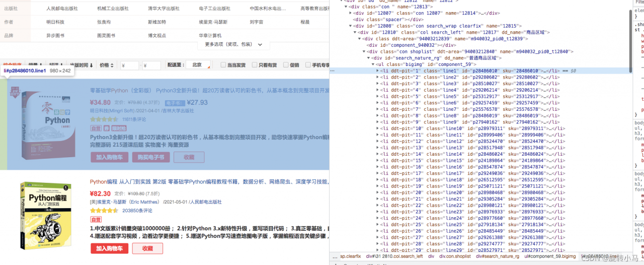Filter by author 张良均
644x265 pixels.
point(105,22)
